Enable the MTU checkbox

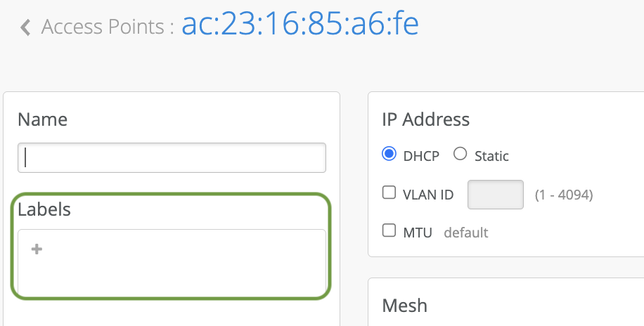coord(389,230)
